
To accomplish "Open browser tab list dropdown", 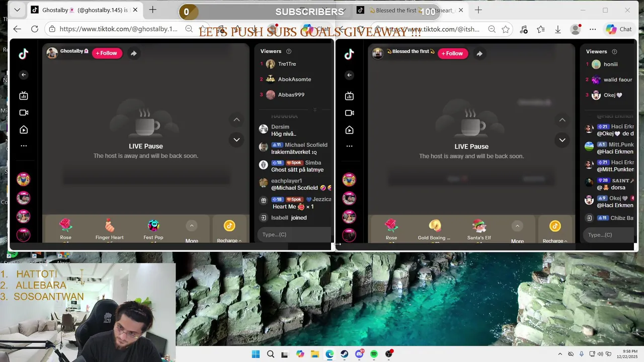I will [17, 10].
